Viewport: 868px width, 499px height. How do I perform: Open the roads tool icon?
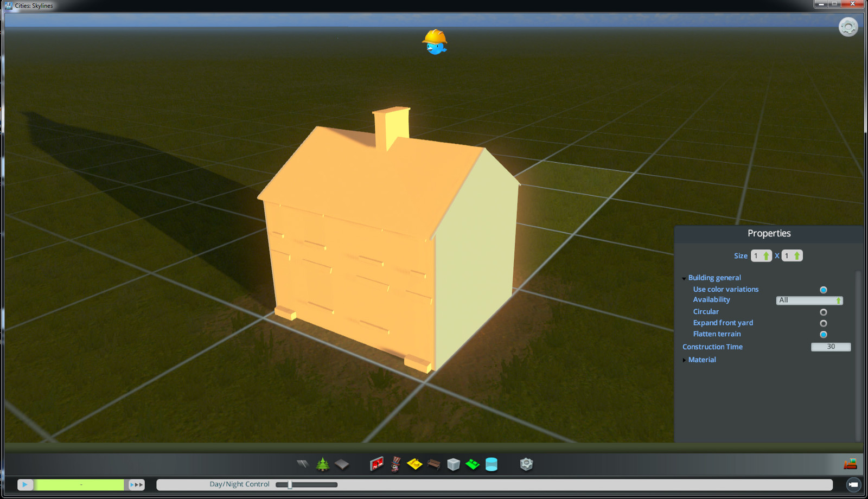pyautogui.click(x=302, y=464)
